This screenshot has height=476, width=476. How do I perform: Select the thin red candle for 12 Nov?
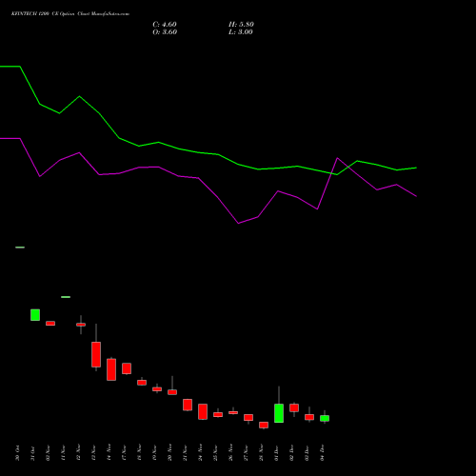[x=81, y=325]
